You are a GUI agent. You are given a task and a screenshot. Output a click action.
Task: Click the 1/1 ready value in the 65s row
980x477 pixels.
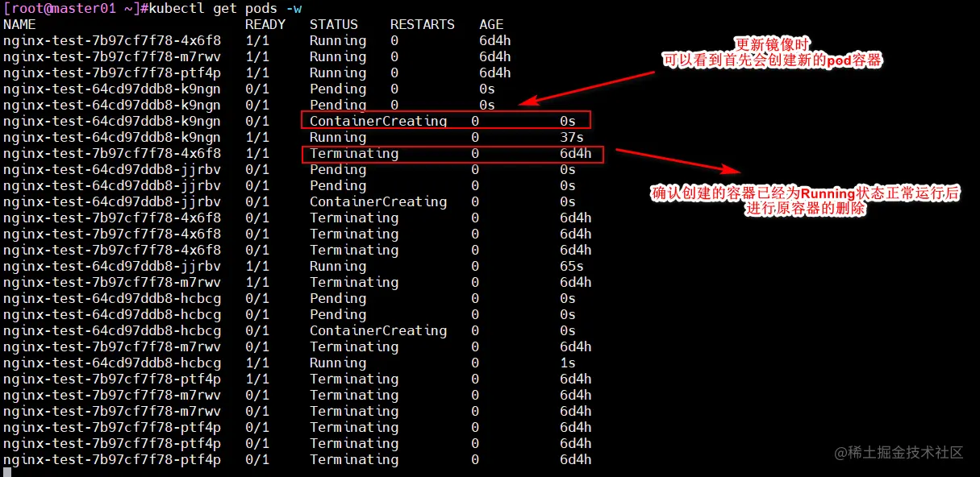pyautogui.click(x=257, y=266)
